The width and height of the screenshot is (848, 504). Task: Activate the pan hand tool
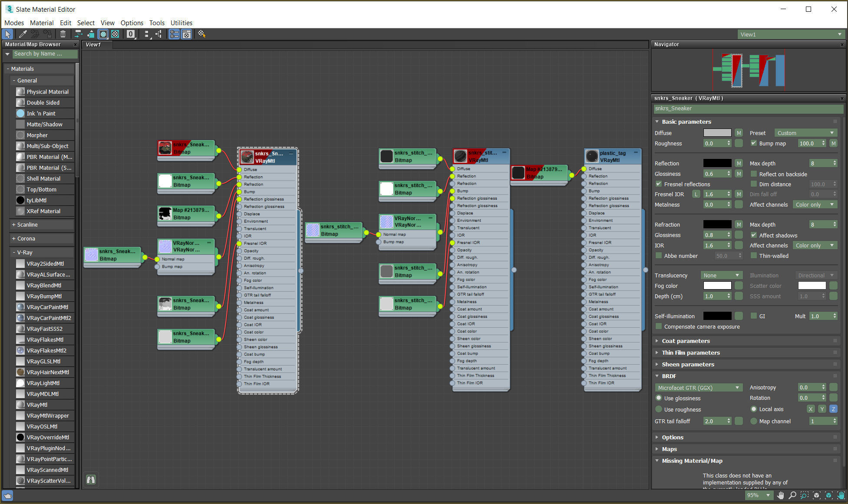coord(780,495)
